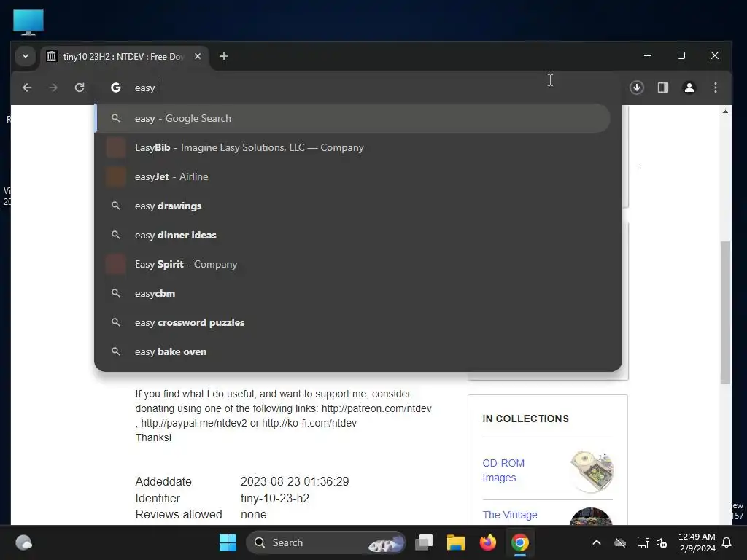This screenshot has height=560, width=747.
Task: Open the notifications bell icon
Action: click(727, 542)
